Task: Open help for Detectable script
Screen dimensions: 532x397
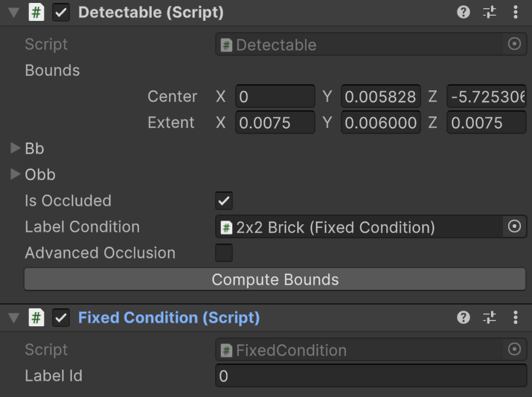Action: (x=464, y=13)
